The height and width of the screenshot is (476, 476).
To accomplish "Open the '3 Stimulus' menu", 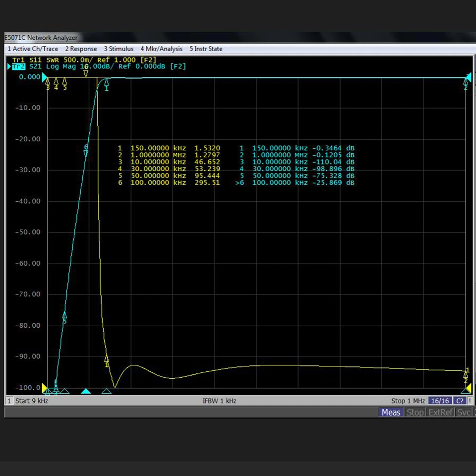I will [x=119, y=49].
